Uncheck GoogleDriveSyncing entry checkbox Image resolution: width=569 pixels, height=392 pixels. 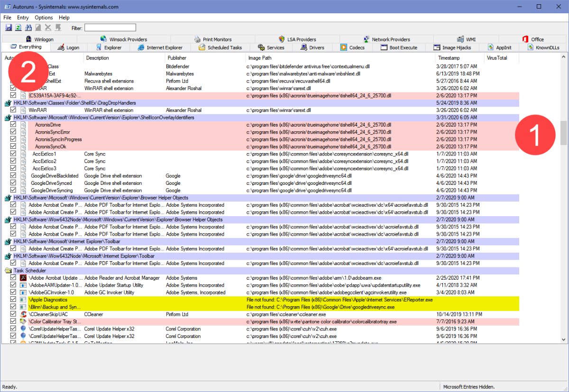(13, 191)
